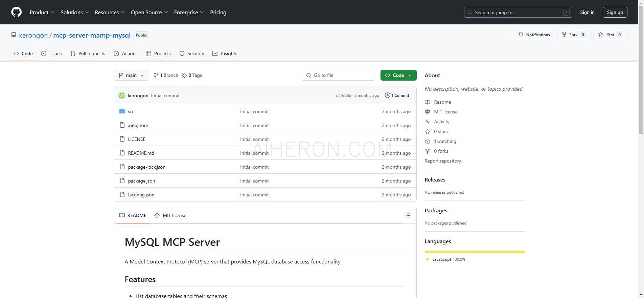Click the file icon next to README.md

(122, 153)
